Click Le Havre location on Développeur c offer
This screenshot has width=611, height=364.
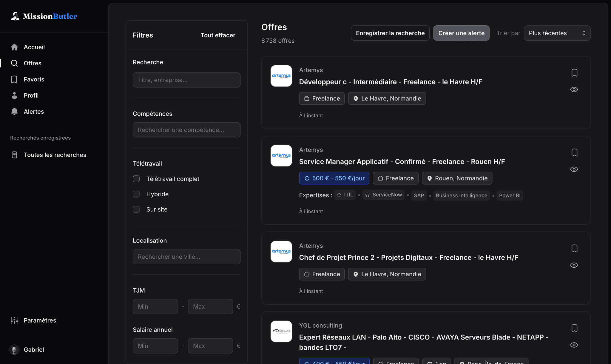(387, 98)
